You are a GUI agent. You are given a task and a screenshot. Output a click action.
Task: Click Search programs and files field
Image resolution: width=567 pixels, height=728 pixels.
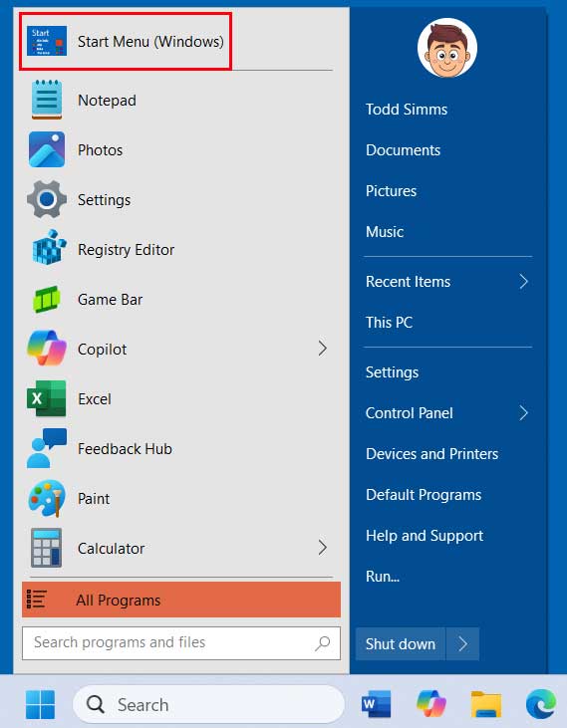(181, 643)
